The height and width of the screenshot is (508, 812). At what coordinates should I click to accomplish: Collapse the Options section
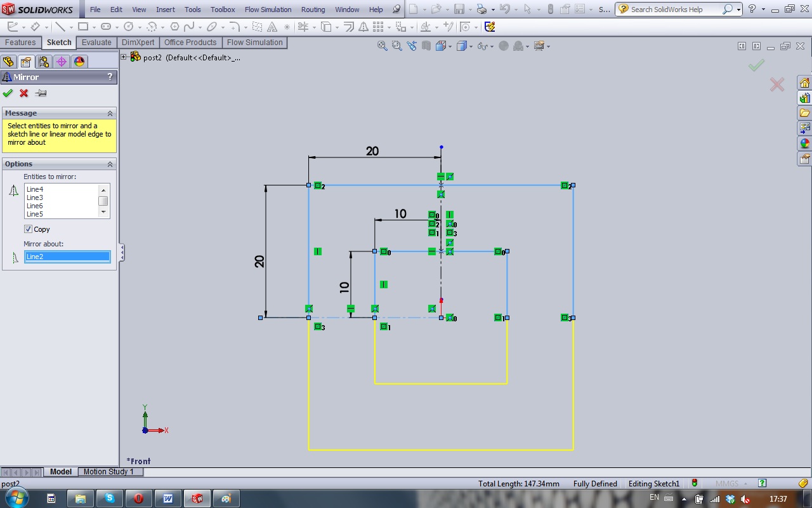pos(110,164)
